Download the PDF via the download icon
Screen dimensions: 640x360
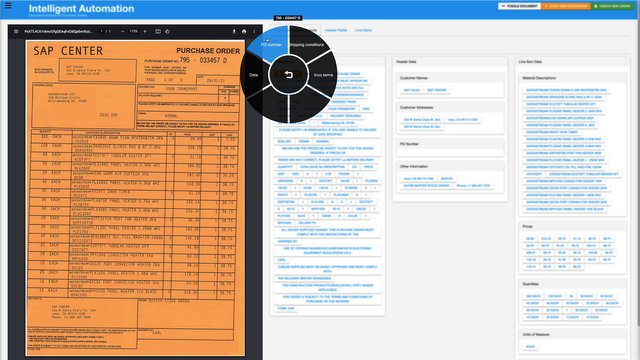[x=234, y=31]
